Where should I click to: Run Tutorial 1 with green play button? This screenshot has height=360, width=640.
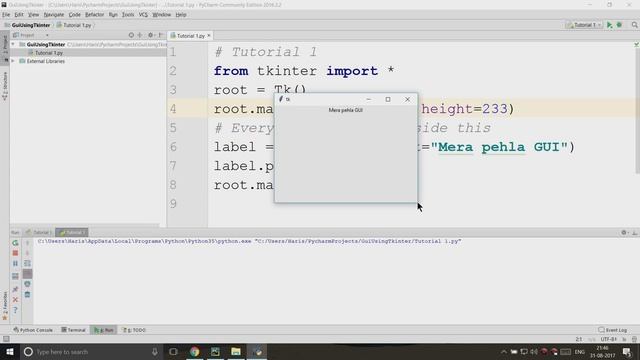point(609,25)
